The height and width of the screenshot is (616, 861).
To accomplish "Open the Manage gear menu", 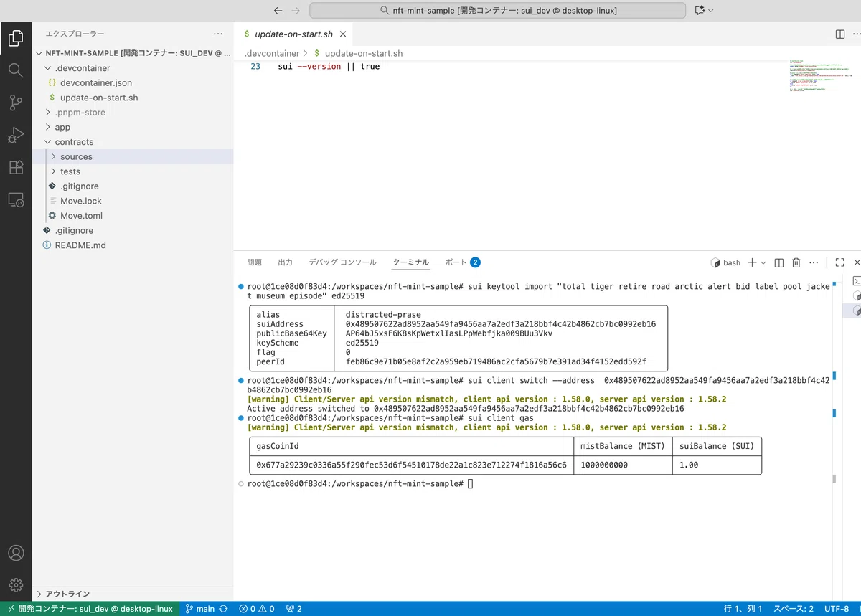I will [16, 585].
